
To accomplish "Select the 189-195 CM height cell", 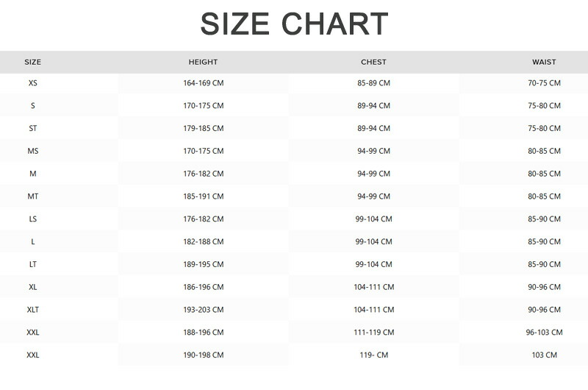I will pos(203,264).
